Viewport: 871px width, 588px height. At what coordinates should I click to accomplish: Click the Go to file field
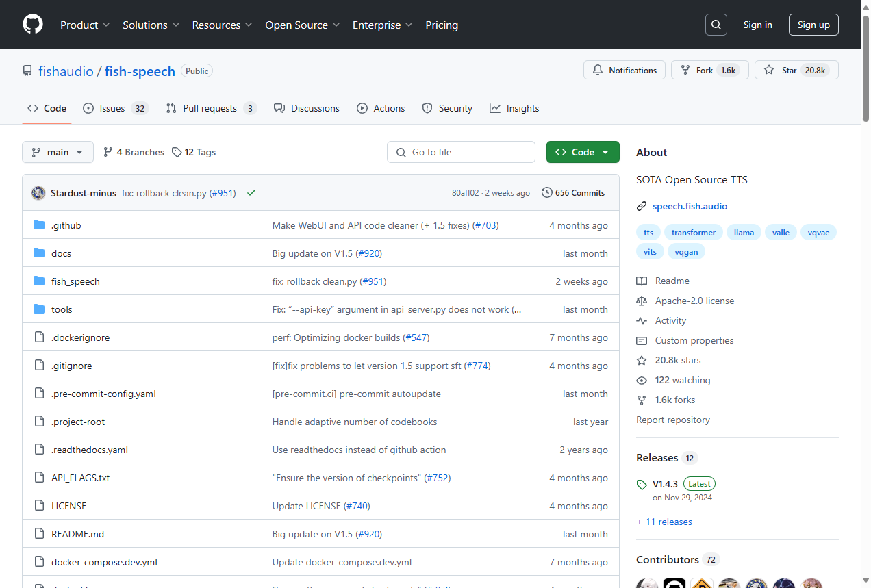coord(461,152)
